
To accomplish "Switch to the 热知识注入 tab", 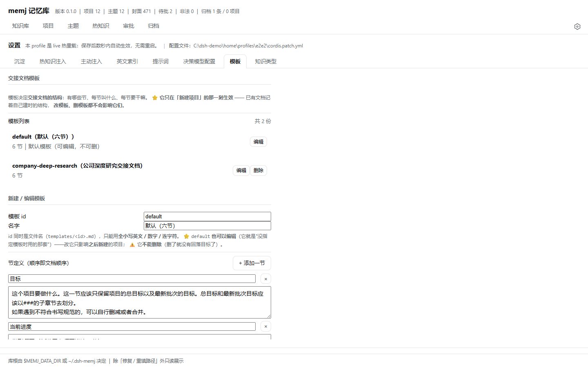I will tap(53, 61).
